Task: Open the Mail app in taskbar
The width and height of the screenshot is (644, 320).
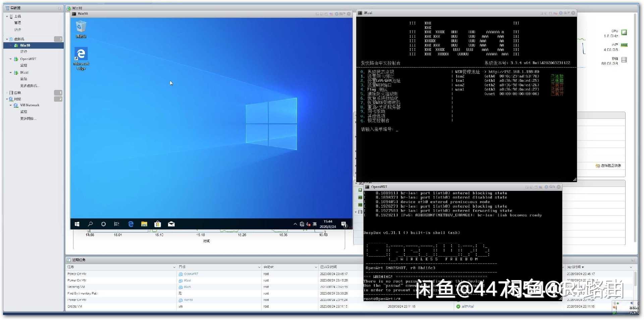Action: pyautogui.click(x=171, y=224)
